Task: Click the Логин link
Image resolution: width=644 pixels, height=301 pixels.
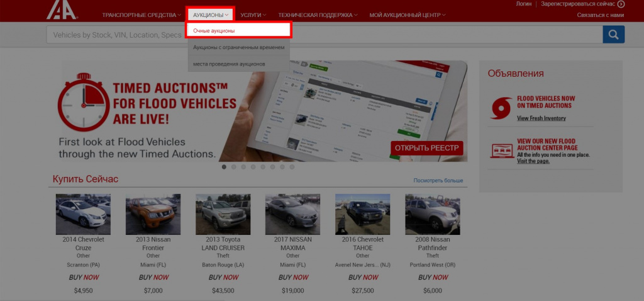Action: (524, 4)
